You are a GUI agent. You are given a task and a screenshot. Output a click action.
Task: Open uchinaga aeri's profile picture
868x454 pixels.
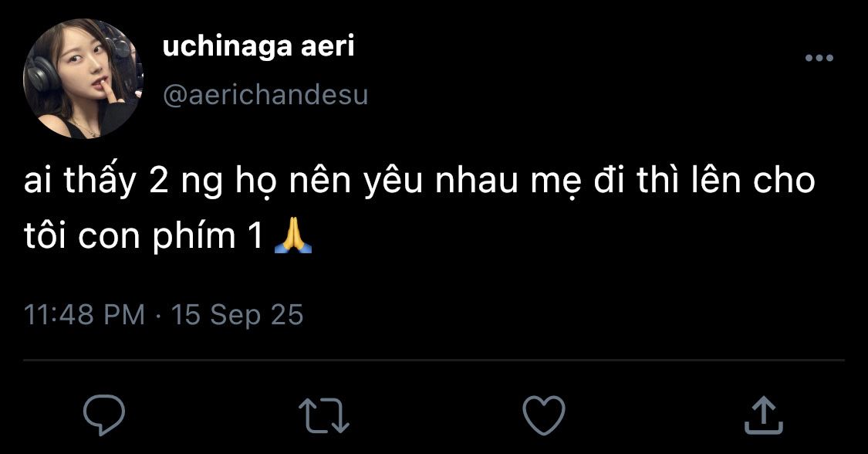(x=85, y=80)
